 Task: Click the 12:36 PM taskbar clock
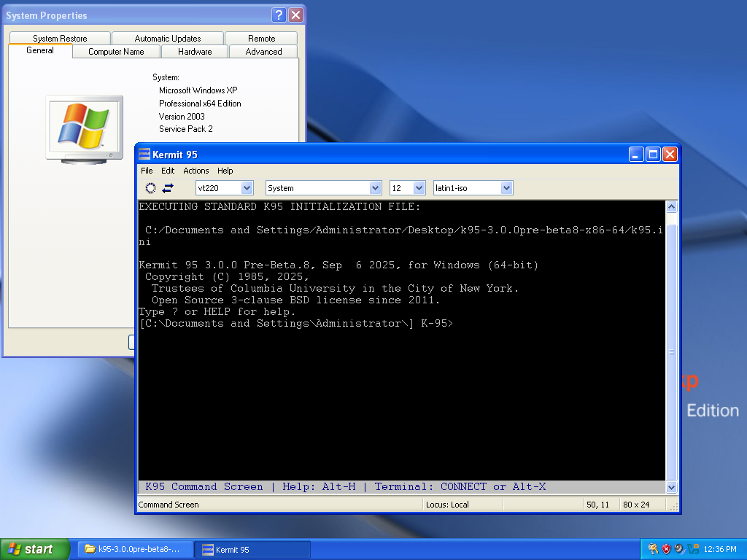[720, 550]
